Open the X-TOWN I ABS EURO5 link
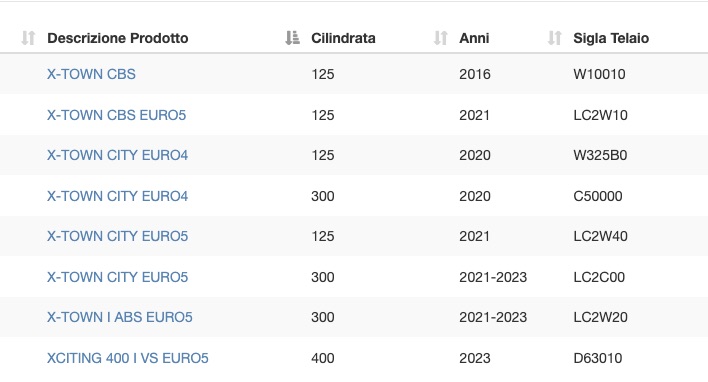 [x=120, y=317]
